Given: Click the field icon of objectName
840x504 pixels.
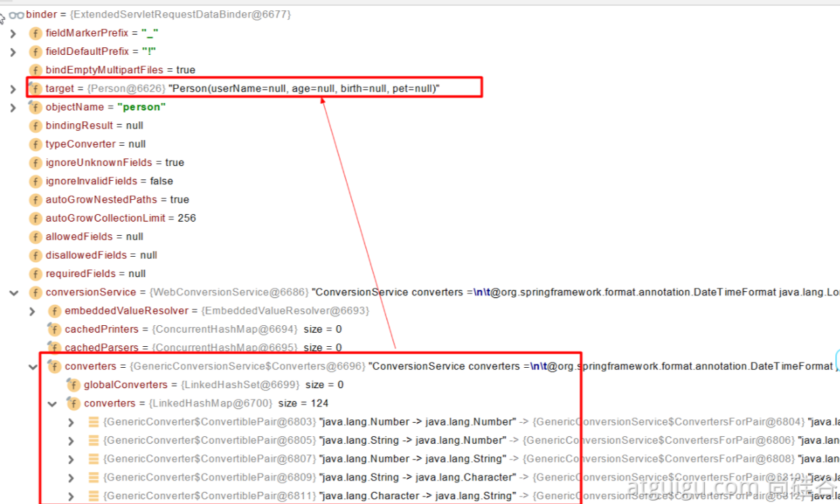Looking at the screenshot, I should tap(35, 107).
